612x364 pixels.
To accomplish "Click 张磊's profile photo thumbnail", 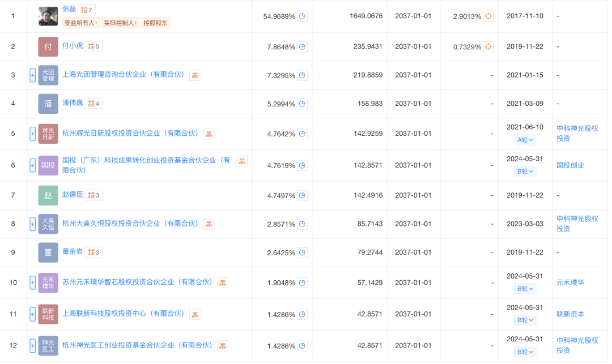I will (48, 16).
